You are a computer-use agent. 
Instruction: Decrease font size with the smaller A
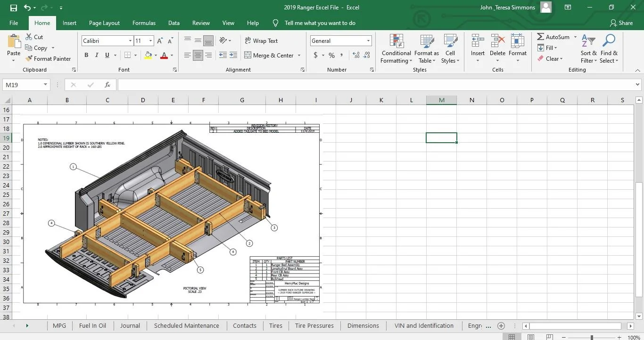coord(171,41)
